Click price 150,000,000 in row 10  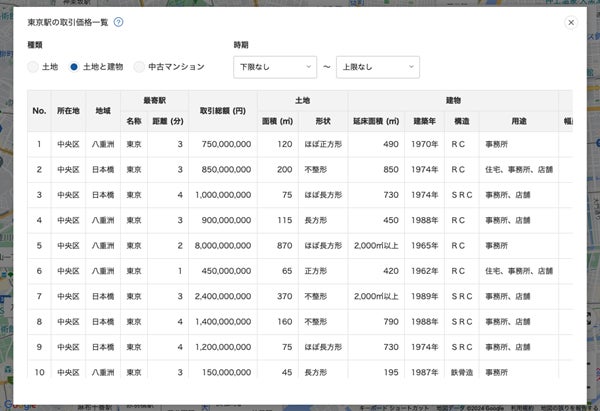(x=227, y=372)
